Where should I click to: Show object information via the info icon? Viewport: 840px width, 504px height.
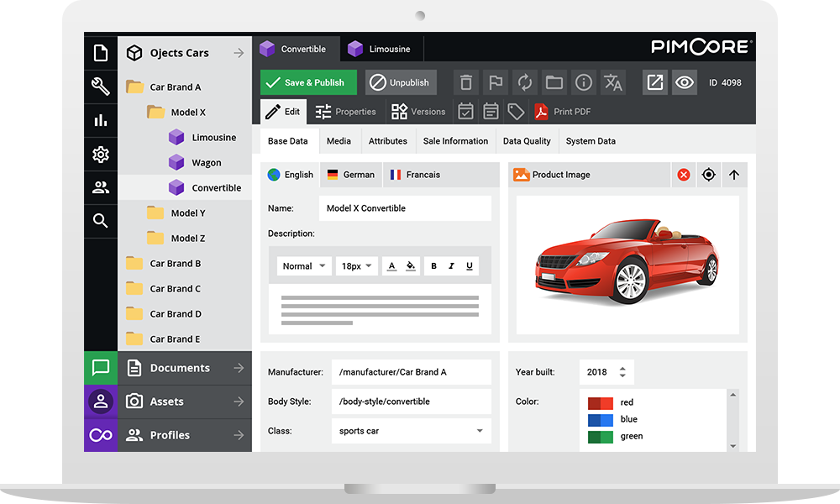click(x=583, y=81)
